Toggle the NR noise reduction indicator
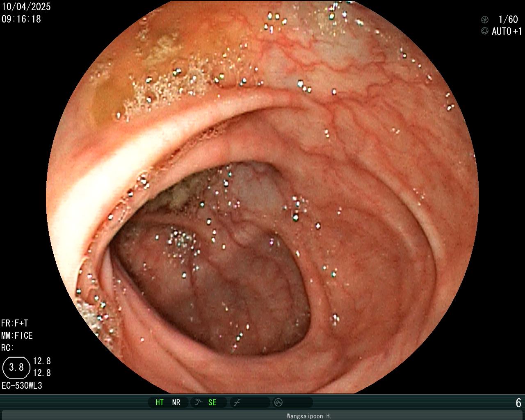Viewport: 525px width, 420px height. pos(176,402)
